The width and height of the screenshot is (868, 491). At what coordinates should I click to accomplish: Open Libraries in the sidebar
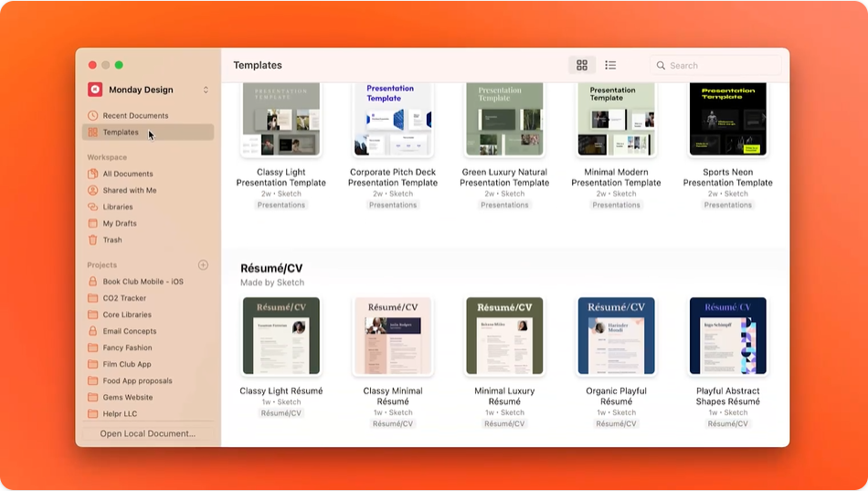(x=148, y=208)
